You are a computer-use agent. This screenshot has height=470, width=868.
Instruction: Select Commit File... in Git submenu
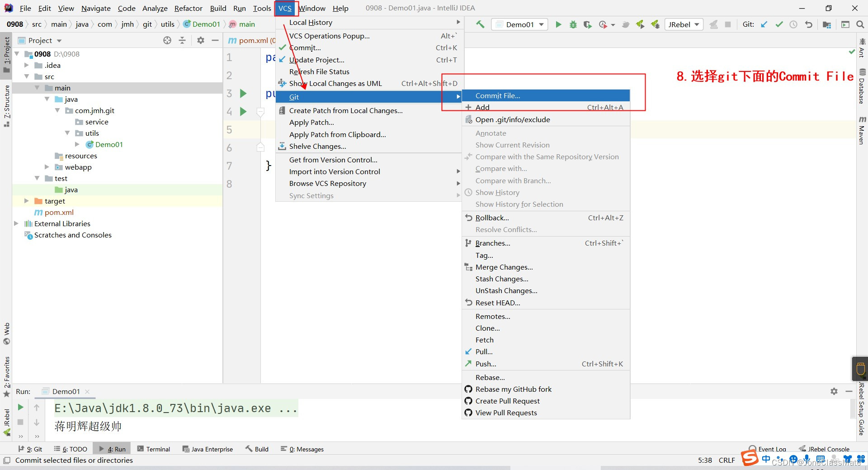546,95
